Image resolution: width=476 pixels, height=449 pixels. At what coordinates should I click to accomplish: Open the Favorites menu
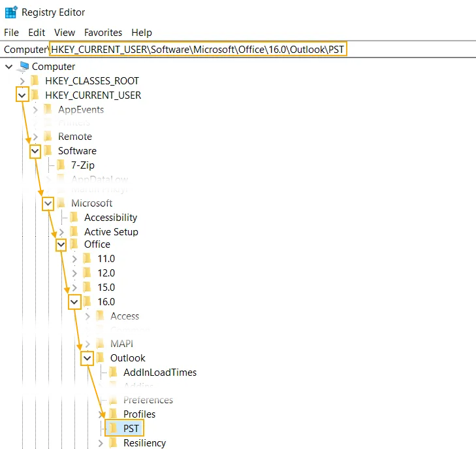tap(103, 33)
